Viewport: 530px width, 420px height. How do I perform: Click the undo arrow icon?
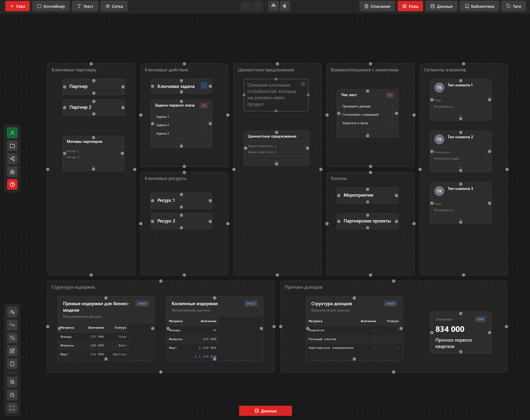246,6
